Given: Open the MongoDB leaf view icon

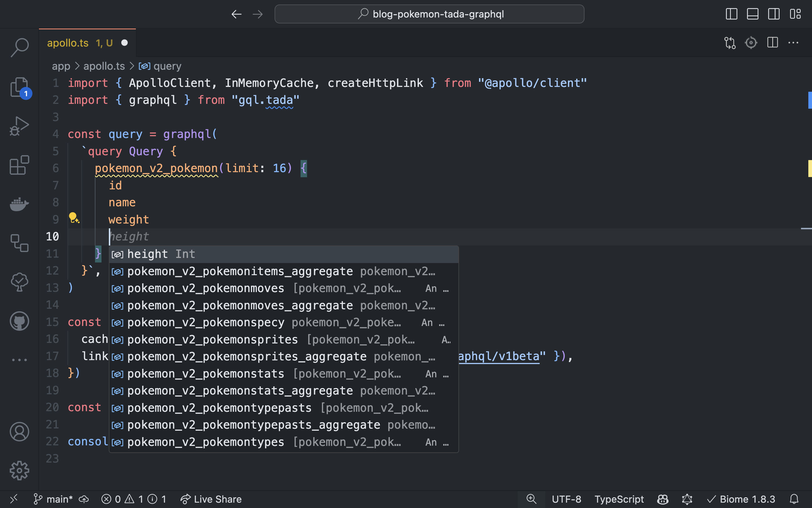Looking at the screenshot, I should (x=19, y=282).
